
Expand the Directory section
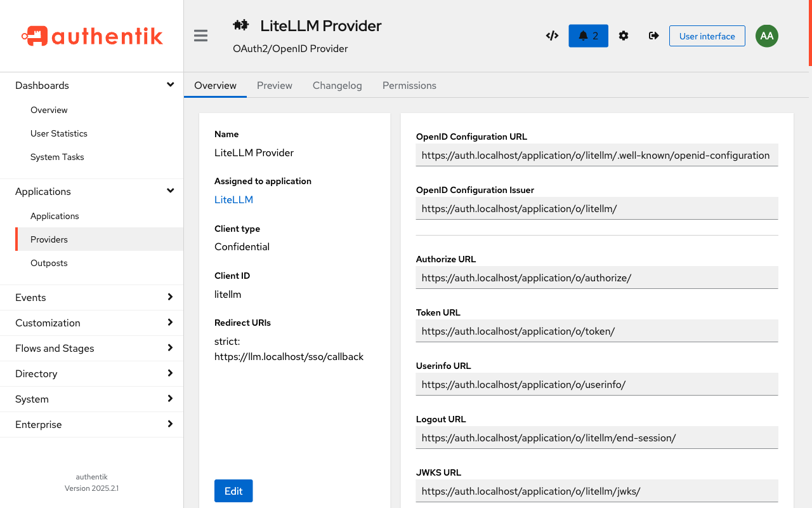pos(92,373)
